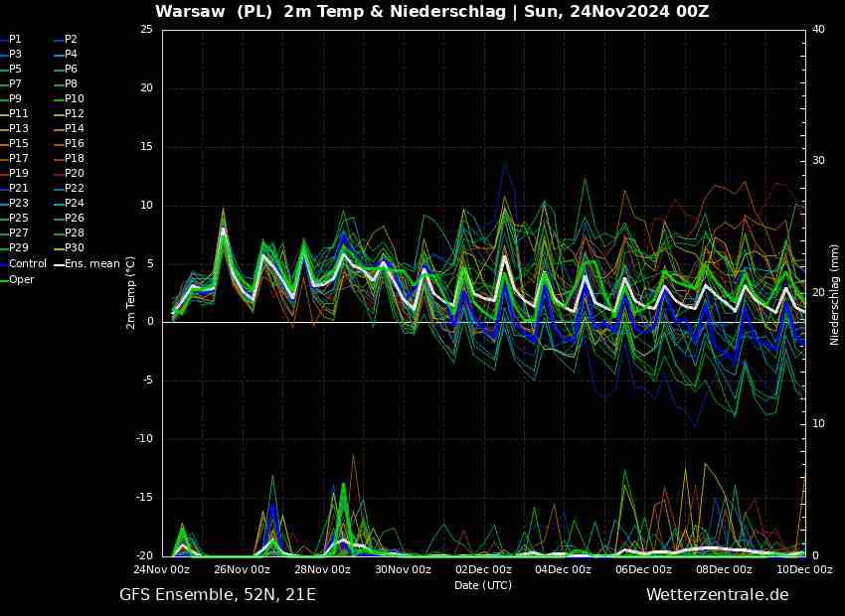845x616 pixels.
Task: Click the -15 temperature axis tick label
Action: (x=145, y=498)
